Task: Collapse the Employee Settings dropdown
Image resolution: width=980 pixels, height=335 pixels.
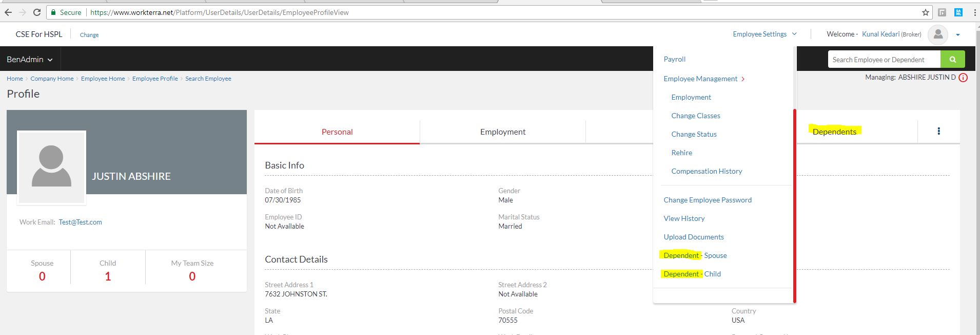Action: point(765,34)
